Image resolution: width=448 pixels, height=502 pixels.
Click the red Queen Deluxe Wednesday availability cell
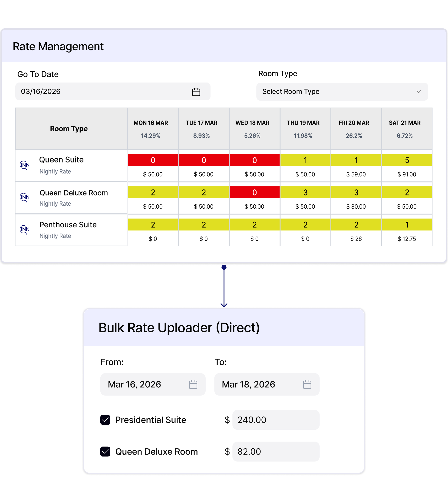254,192
